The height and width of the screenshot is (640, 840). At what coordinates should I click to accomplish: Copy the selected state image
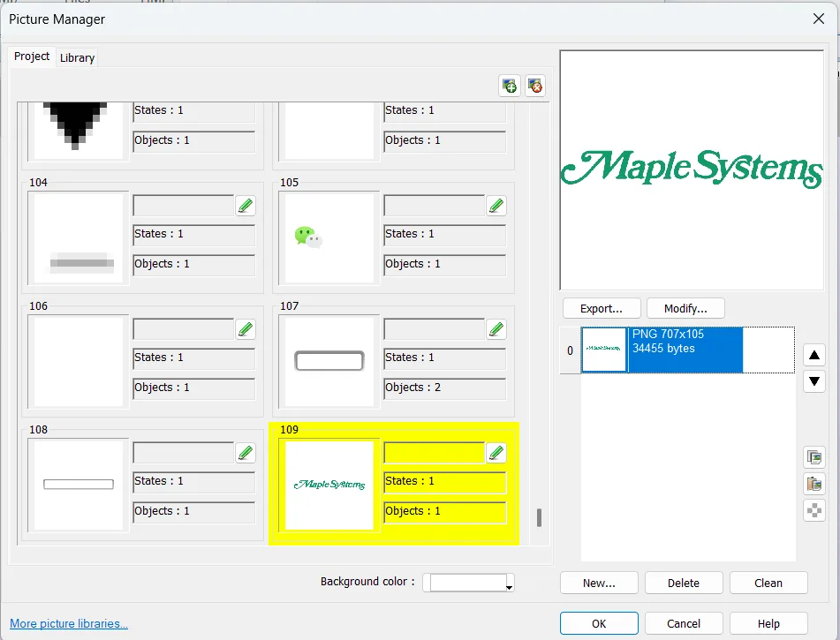pos(814,458)
